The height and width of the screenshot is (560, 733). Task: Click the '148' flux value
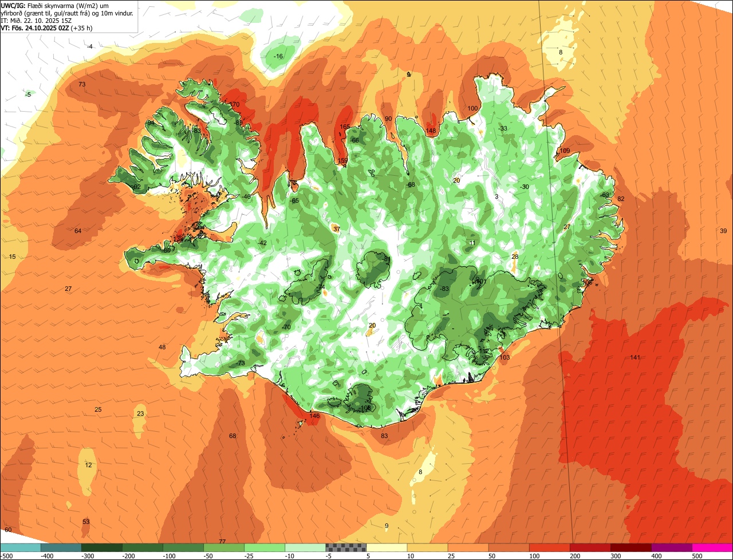click(431, 131)
